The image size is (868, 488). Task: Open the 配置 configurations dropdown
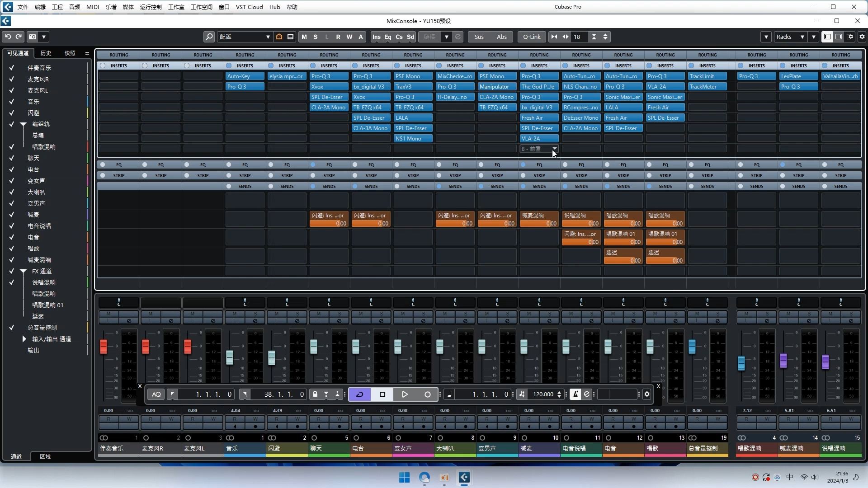(245, 37)
